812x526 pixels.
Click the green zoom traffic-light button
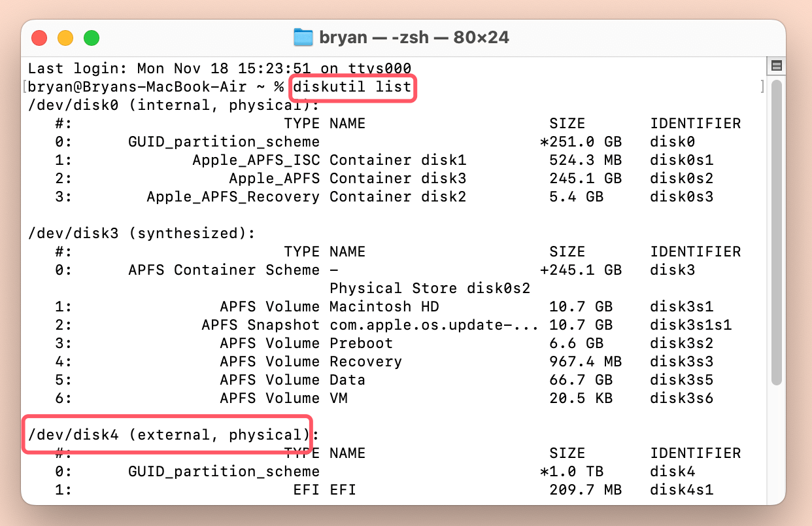(x=92, y=37)
